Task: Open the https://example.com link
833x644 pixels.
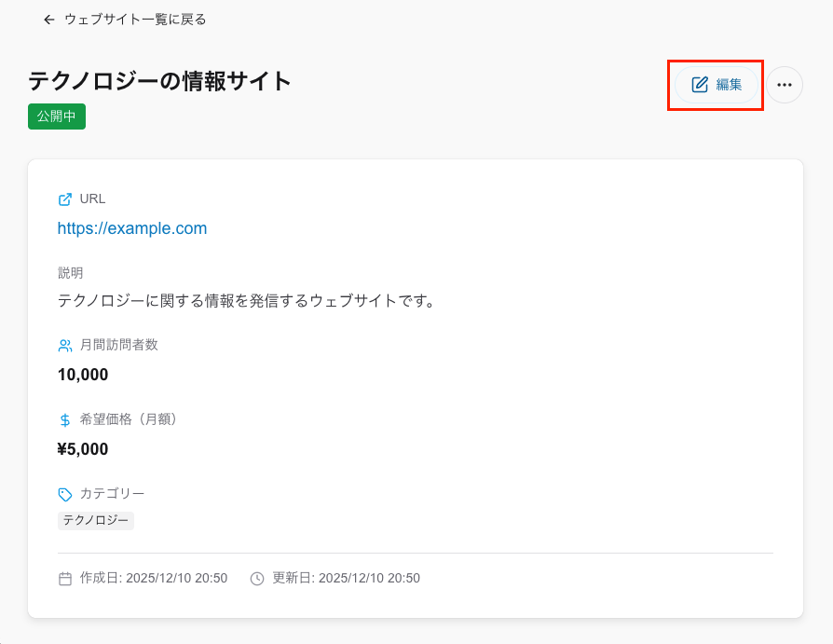Action: tap(132, 228)
